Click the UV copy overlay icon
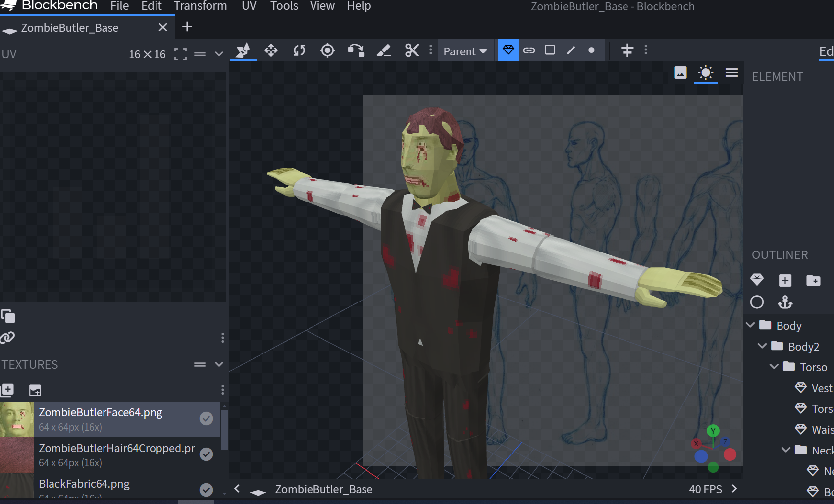The height and width of the screenshot is (504, 834). (8, 316)
